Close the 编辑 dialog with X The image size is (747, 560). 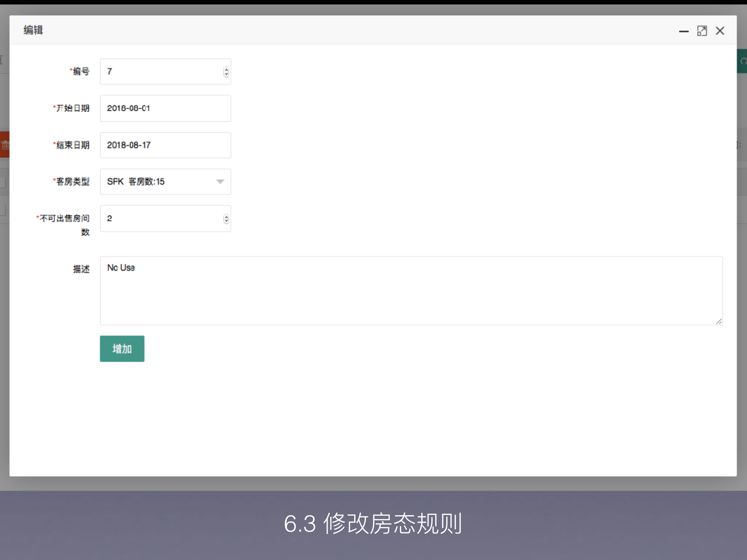tap(720, 31)
